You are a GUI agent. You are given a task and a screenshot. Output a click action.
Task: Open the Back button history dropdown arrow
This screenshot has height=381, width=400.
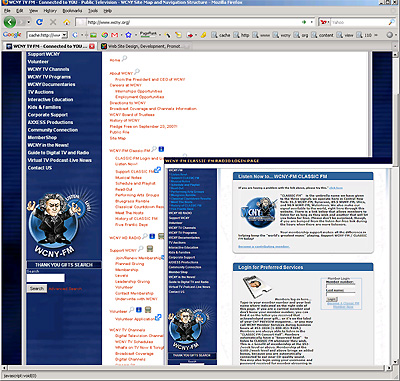(x=28, y=22)
